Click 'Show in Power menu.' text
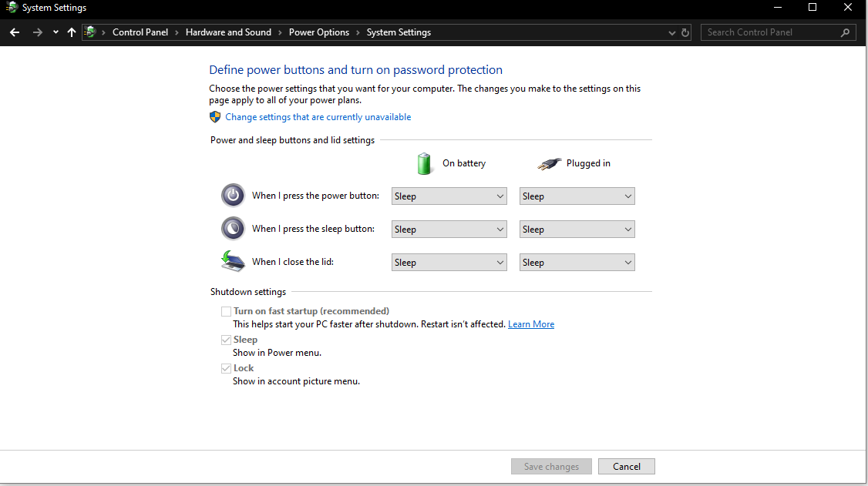868x486 pixels. tap(277, 353)
